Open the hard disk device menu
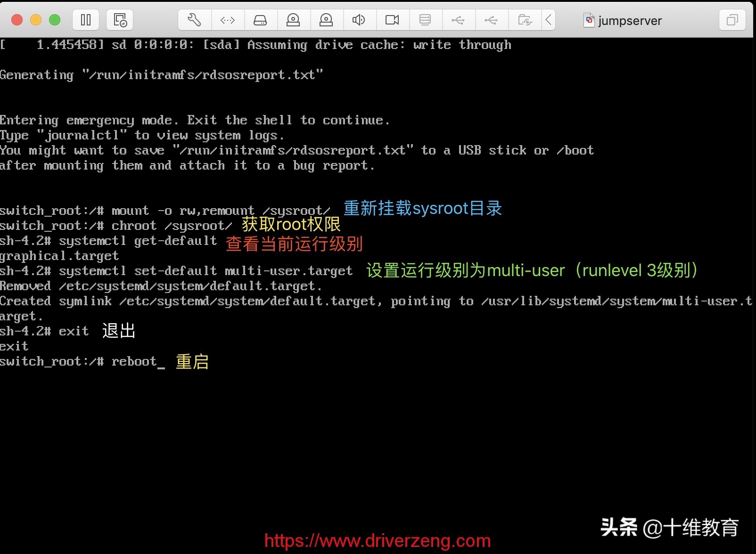 (260, 20)
